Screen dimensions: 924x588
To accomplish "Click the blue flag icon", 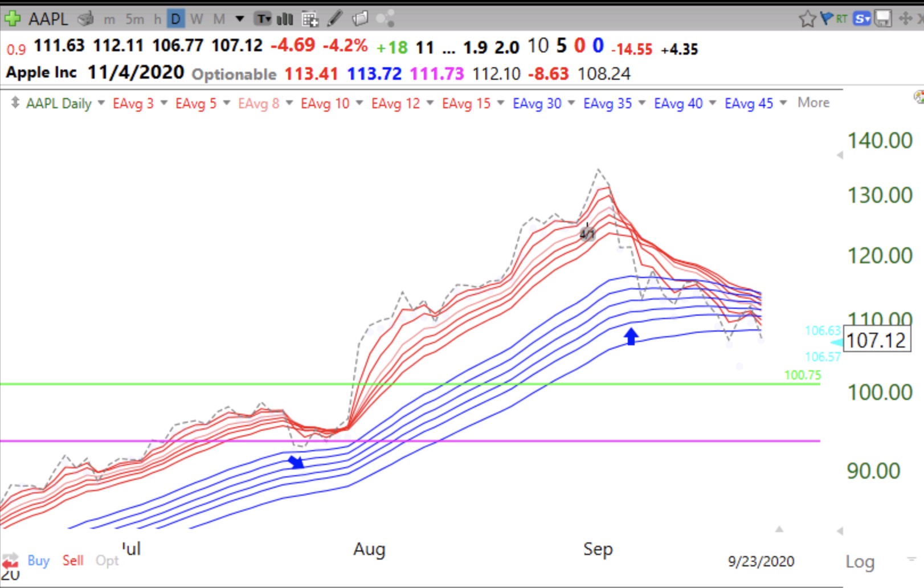I will (826, 19).
